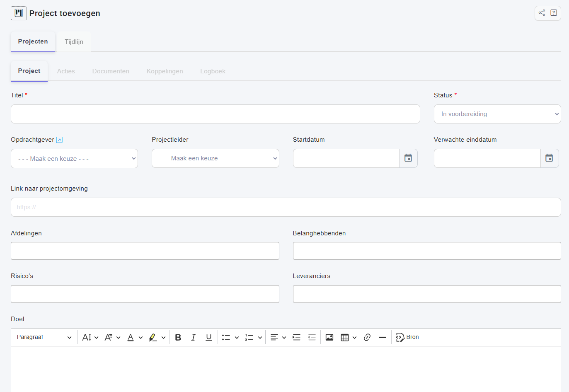Click the Leveranciers input field
Screen dimensions: 569x392
pos(427,294)
